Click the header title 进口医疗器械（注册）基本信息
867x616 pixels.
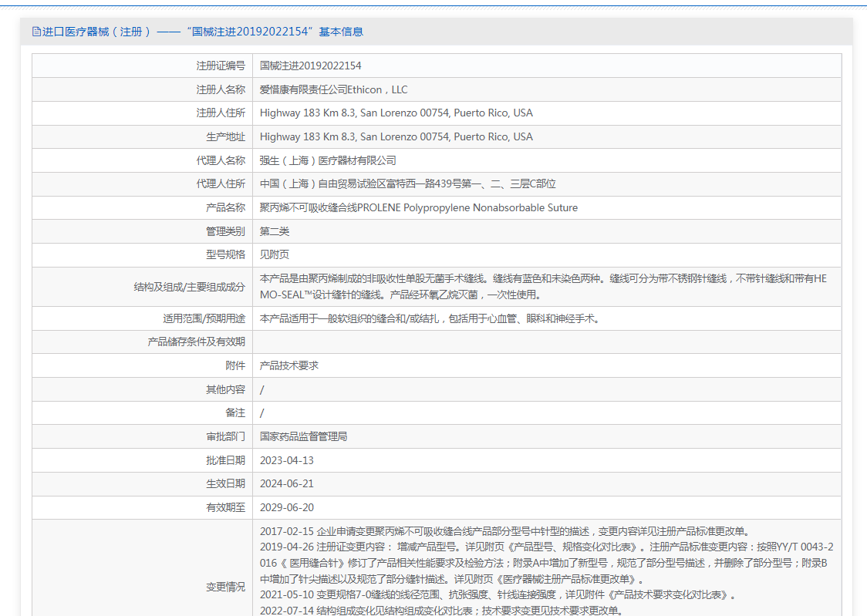point(203,32)
